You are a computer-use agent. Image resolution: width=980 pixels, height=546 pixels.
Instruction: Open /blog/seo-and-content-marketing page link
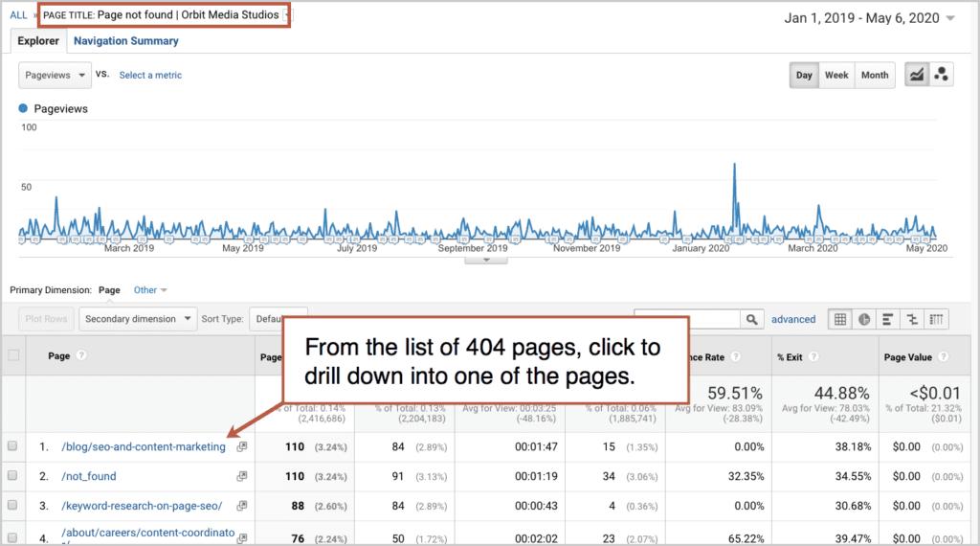pos(144,446)
